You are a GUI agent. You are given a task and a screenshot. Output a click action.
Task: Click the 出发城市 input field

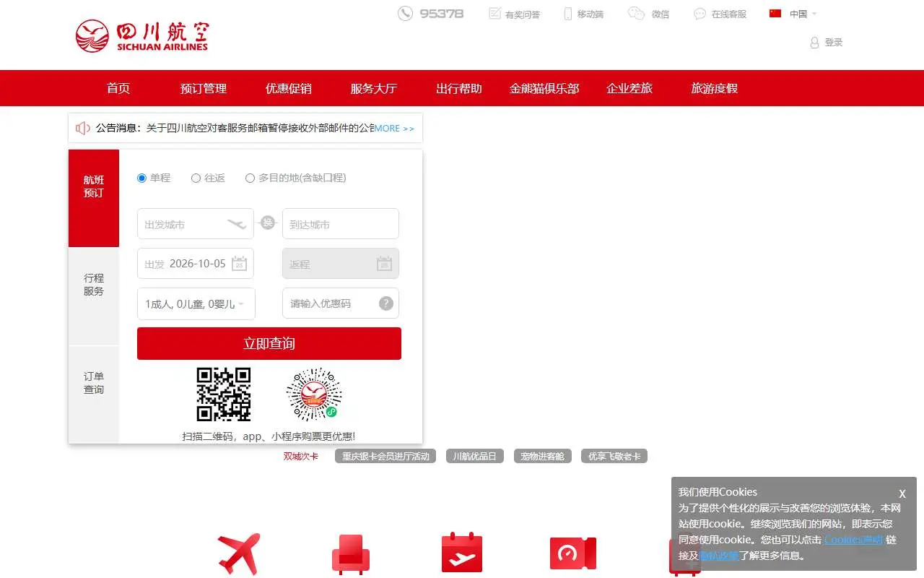tap(196, 223)
